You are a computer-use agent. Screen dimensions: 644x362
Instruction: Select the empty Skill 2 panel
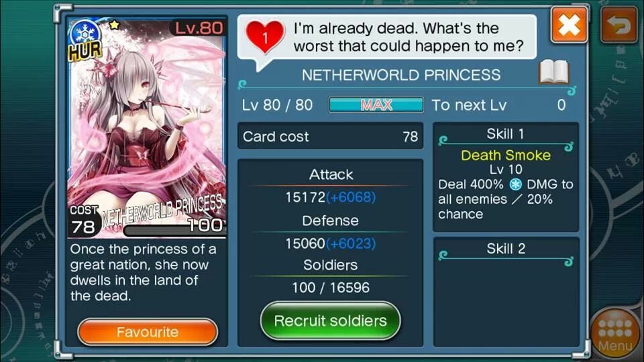tap(506, 292)
